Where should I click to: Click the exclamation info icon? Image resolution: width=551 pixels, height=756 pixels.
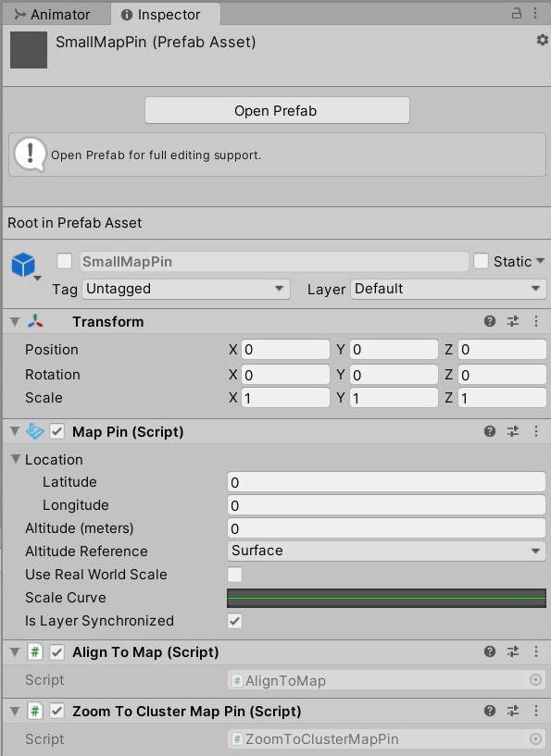(x=31, y=155)
